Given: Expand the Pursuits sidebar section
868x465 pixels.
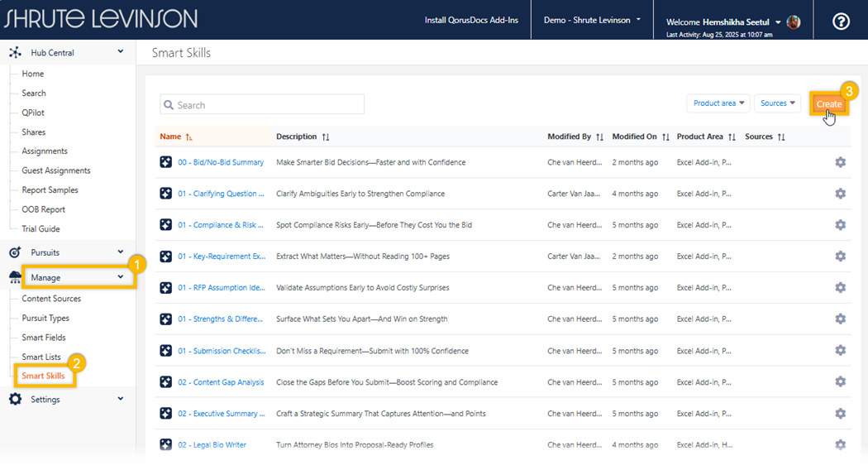Looking at the screenshot, I should click(121, 252).
